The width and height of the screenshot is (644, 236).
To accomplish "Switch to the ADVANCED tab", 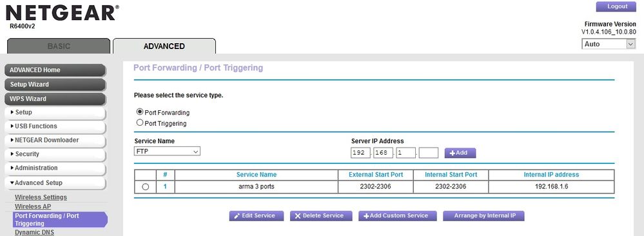I will pyautogui.click(x=164, y=46).
